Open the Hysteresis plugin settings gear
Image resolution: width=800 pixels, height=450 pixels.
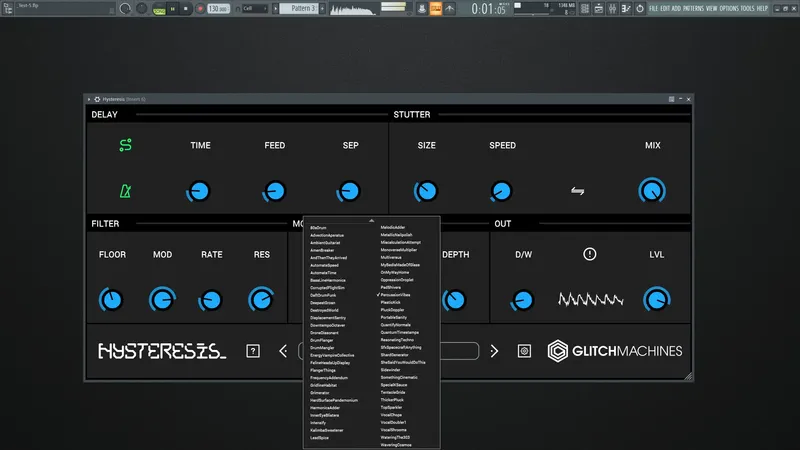click(x=97, y=99)
